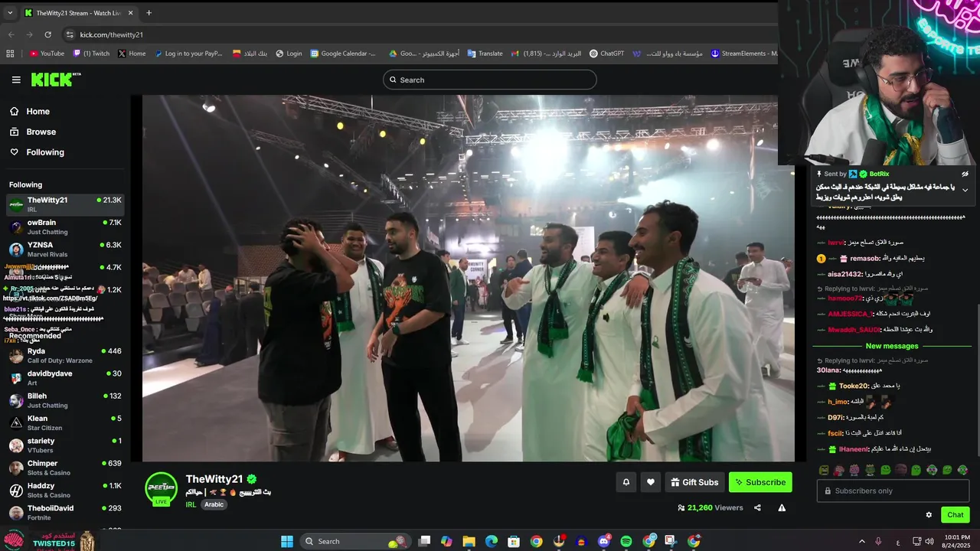The width and height of the screenshot is (980, 551).
Task: Go to Browse in Kick sidebar
Action: 33,132
